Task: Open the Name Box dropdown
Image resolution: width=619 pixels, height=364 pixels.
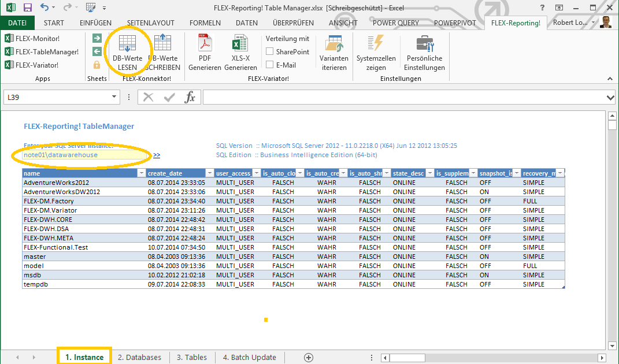Action: (x=114, y=97)
